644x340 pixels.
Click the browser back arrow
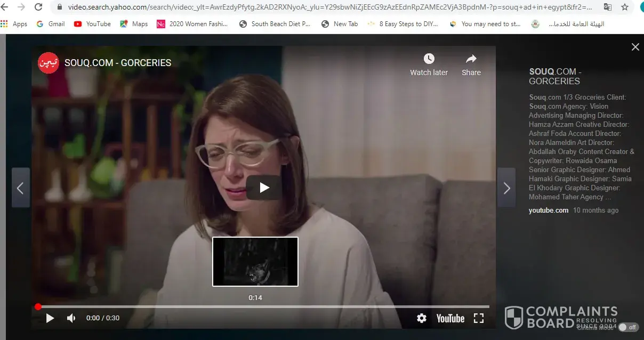coord(5,7)
